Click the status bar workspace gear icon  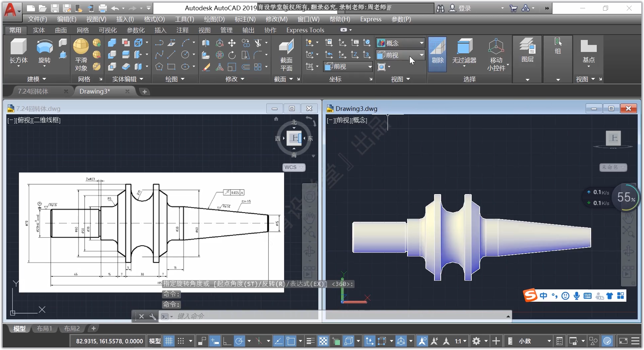point(476,341)
